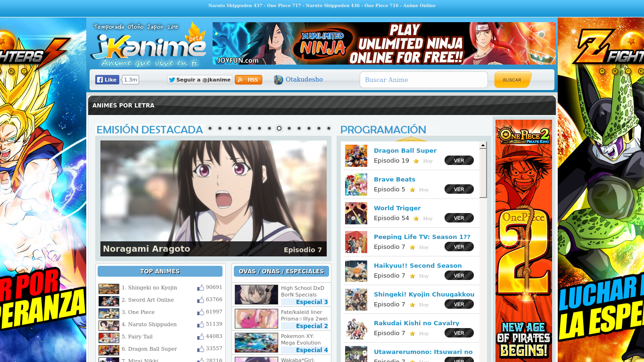The image size is (644, 362).
Task: Click the jkanime logo
Action: (x=148, y=45)
